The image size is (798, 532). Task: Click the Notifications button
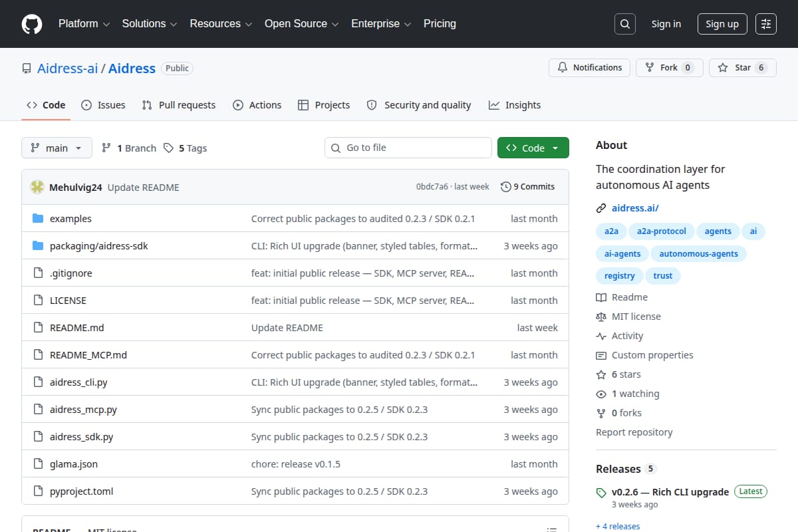pyautogui.click(x=590, y=68)
